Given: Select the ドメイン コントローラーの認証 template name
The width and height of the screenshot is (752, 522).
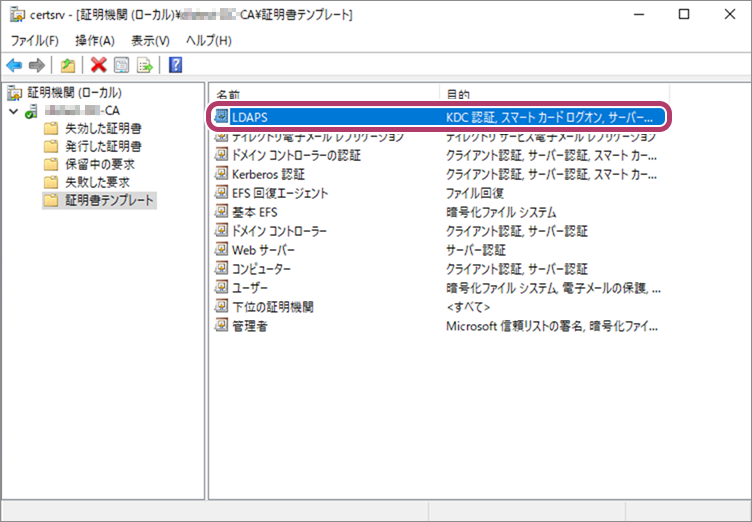Looking at the screenshot, I should pyautogui.click(x=296, y=155).
